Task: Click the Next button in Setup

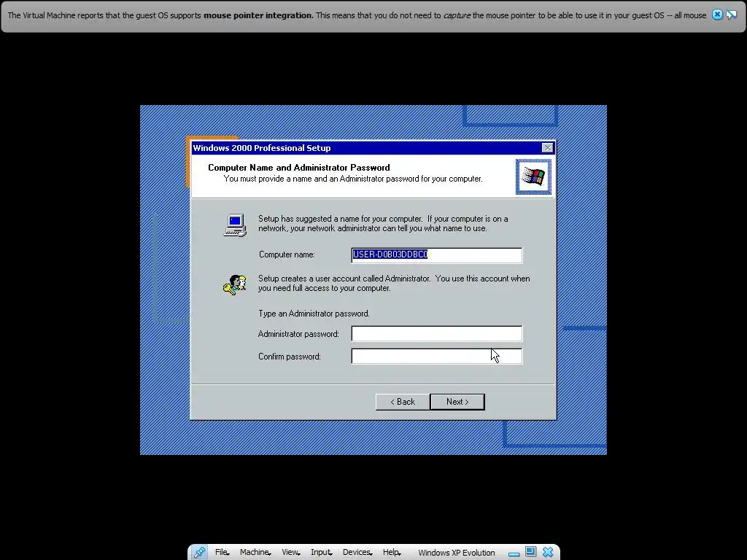Action: (457, 402)
